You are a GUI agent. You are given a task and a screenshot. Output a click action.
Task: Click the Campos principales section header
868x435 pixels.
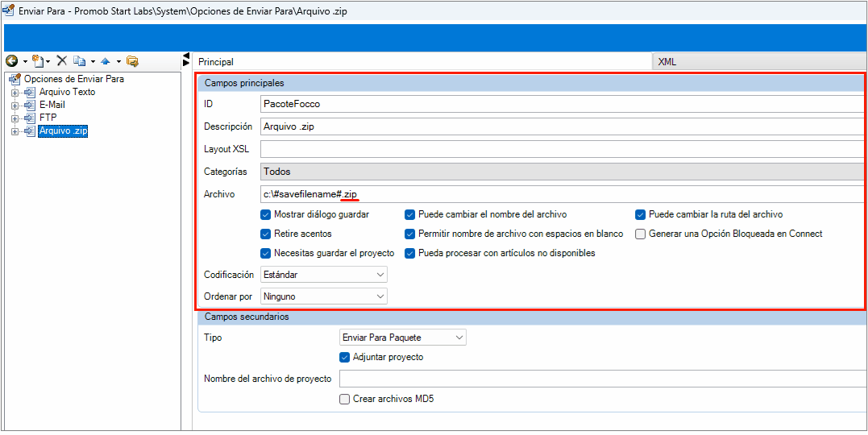[x=531, y=84]
